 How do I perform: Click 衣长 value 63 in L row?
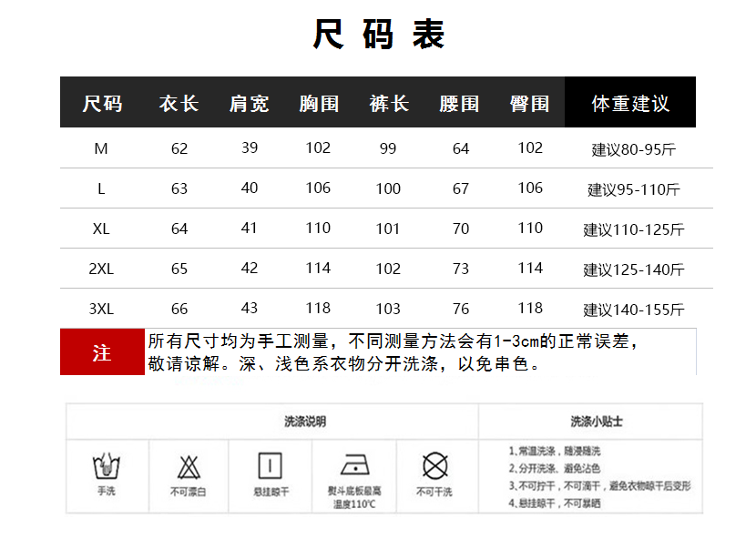[179, 188]
